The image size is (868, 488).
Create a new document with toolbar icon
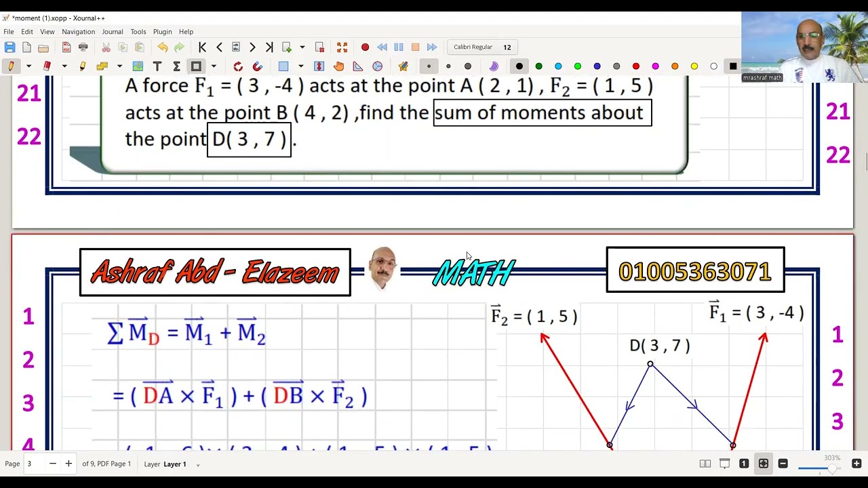[x=26, y=47]
